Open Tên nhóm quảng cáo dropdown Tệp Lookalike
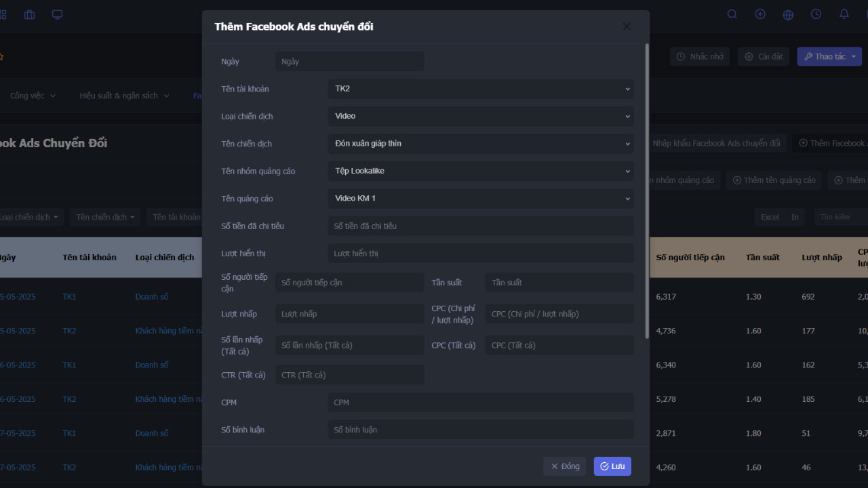 point(481,171)
